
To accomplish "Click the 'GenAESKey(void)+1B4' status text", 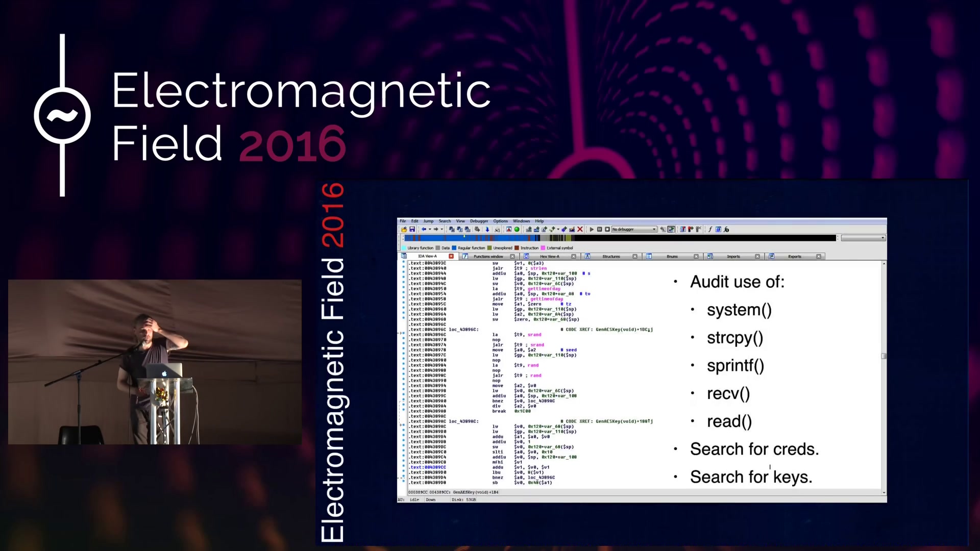I will pyautogui.click(x=476, y=492).
